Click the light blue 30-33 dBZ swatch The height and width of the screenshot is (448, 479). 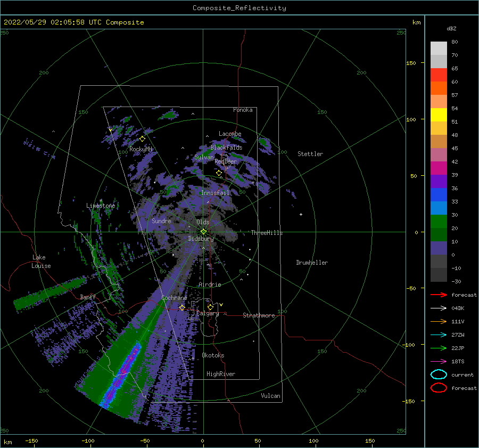[439, 208]
